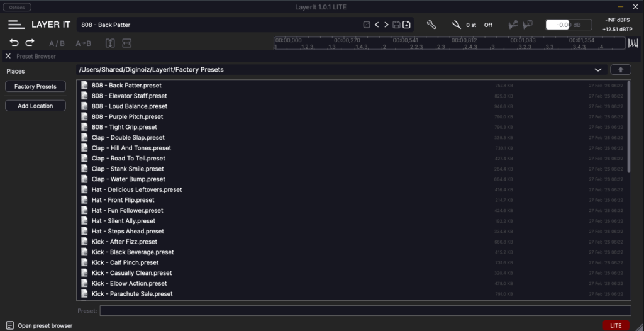Click the random preset dice icon
The height and width of the screenshot is (331, 644).
click(x=367, y=25)
